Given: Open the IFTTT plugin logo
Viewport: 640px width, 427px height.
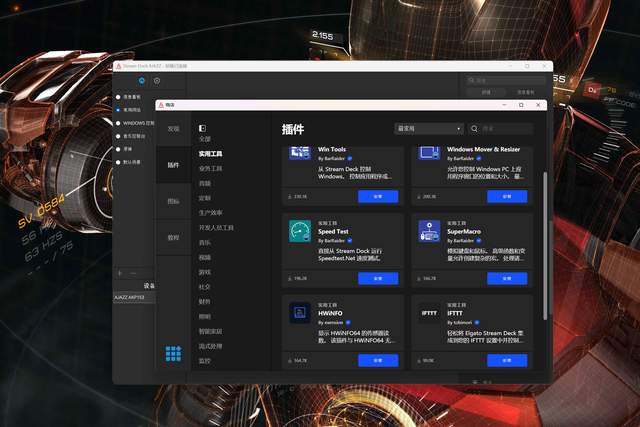Looking at the screenshot, I should pyautogui.click(x=429, y=313).
